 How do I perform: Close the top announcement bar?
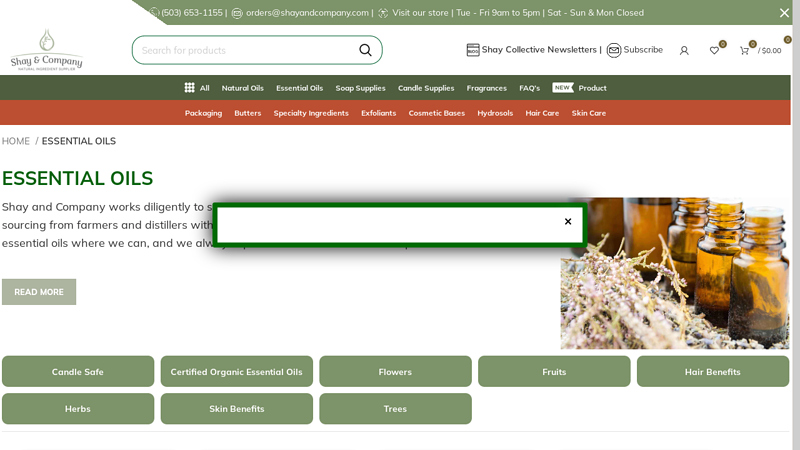(x=784, y=13)
